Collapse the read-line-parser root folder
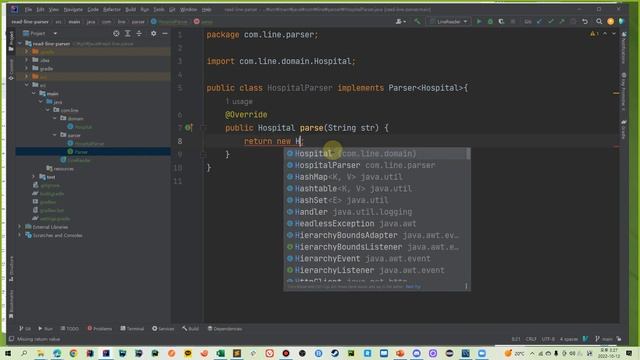The height and width of the screenshot is (360, 640). tap(20, 43)
